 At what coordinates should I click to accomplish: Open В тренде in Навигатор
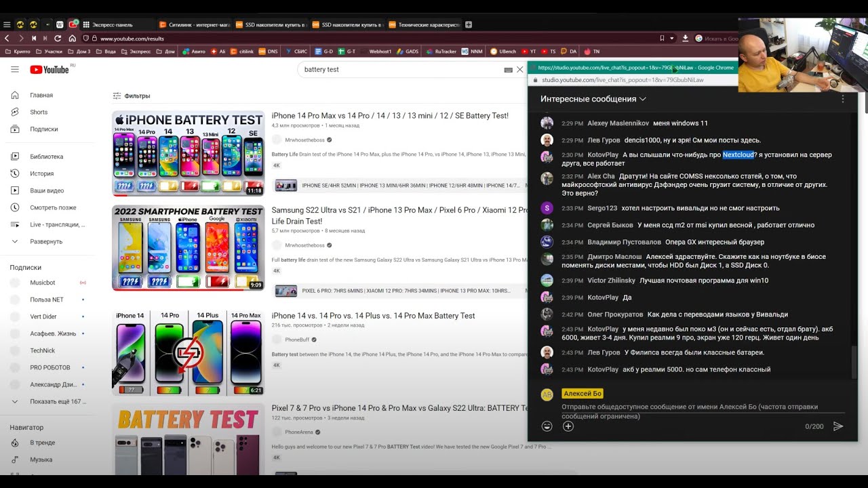tap(42, 443)
